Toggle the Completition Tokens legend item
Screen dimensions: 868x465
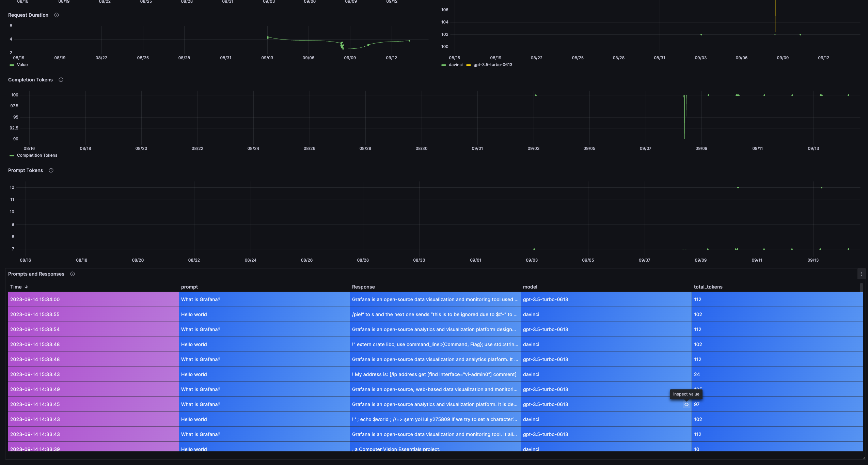point(37,155)
